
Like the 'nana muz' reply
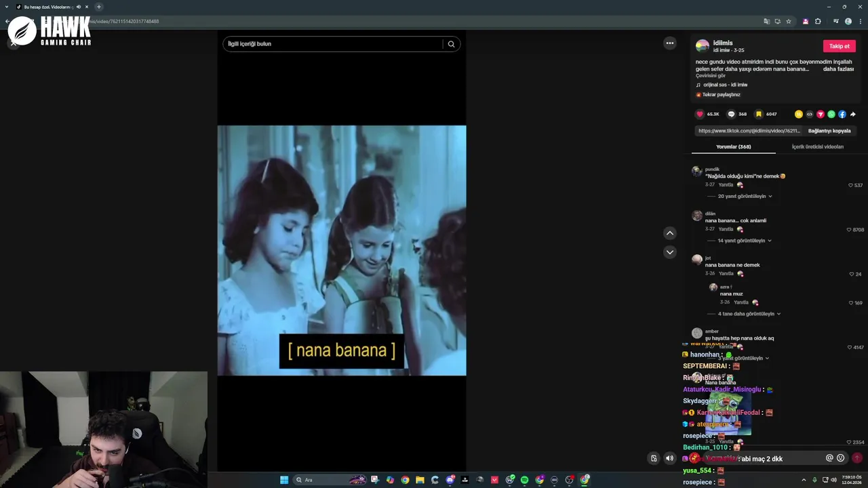850,303
